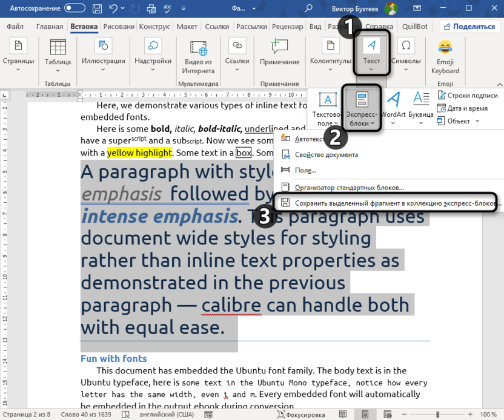Open the Иллюстрации dropdown

pos(104,53)
